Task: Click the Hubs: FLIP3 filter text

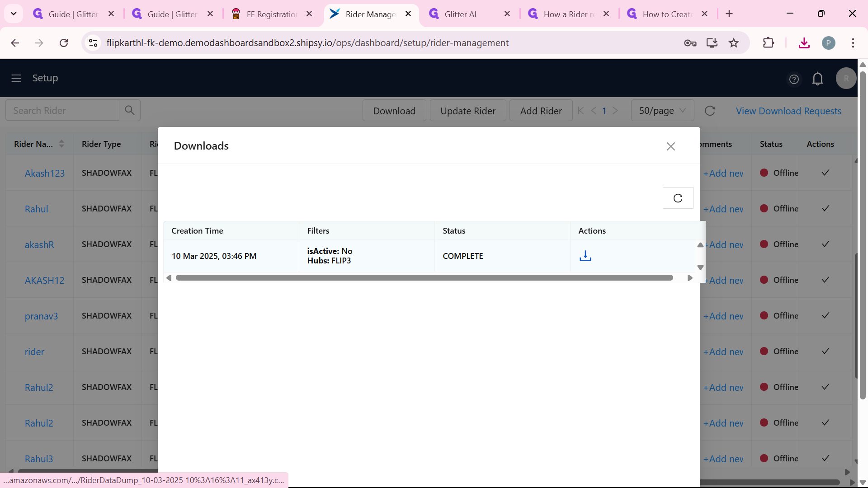Action: (x=329, y=261)
